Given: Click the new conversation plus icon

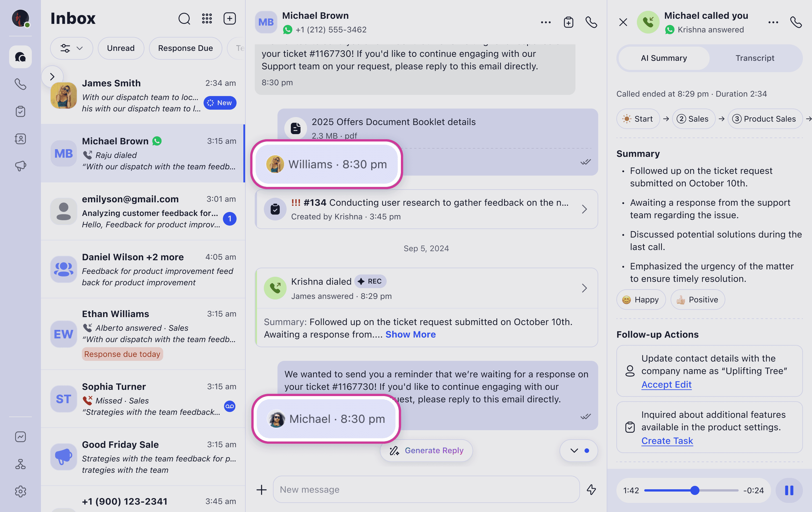Looking at the screenshot, I should click(230, 19).
